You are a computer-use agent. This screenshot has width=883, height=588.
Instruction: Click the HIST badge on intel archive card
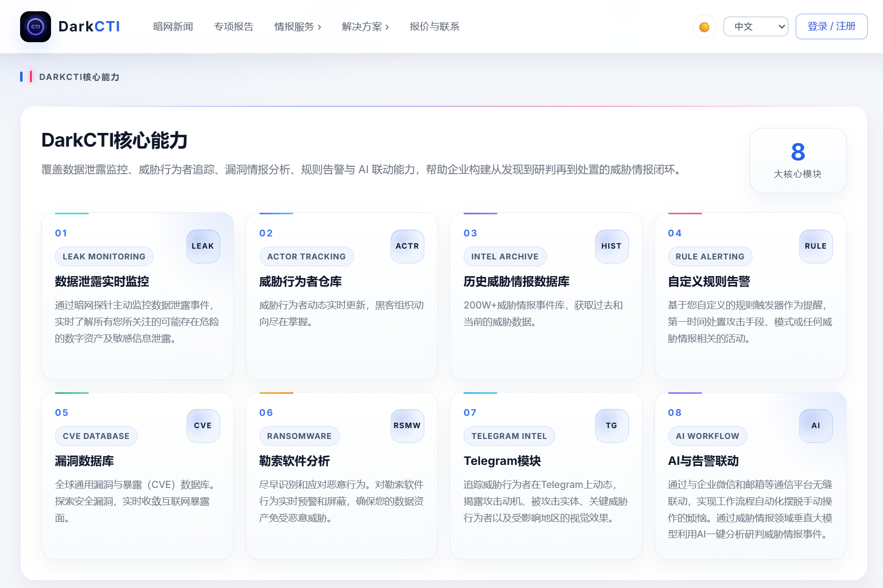tap(611, 246)
